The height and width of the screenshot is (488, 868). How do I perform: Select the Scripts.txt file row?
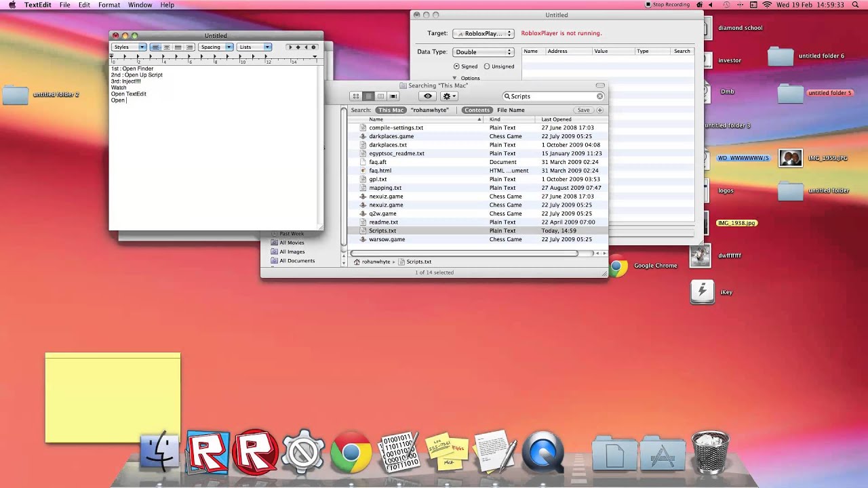(x=477, y=230)
